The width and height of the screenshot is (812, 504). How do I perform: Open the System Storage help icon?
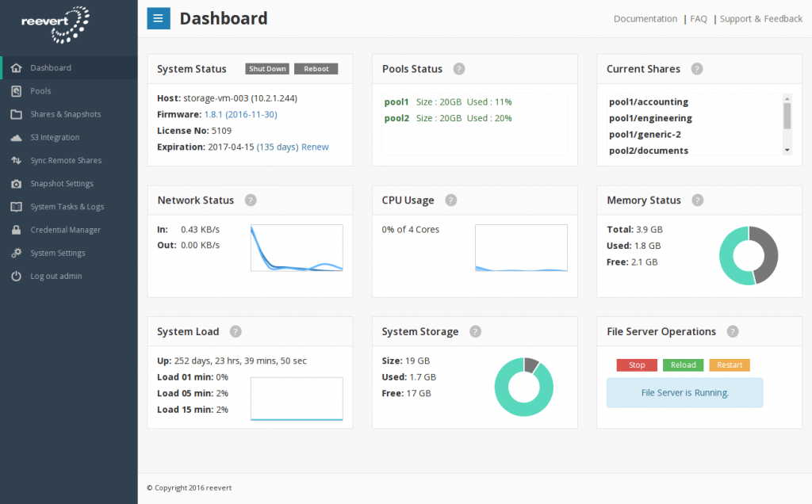(475, 332)
